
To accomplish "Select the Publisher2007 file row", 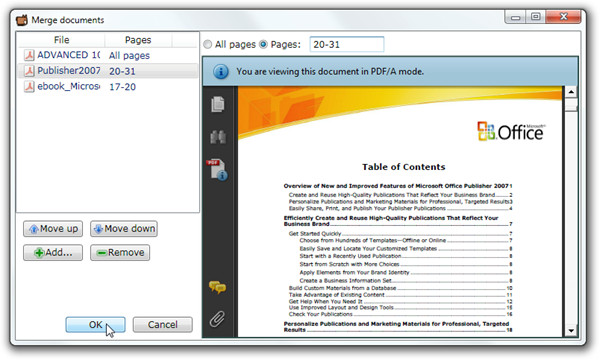I will tap(108, 71).
